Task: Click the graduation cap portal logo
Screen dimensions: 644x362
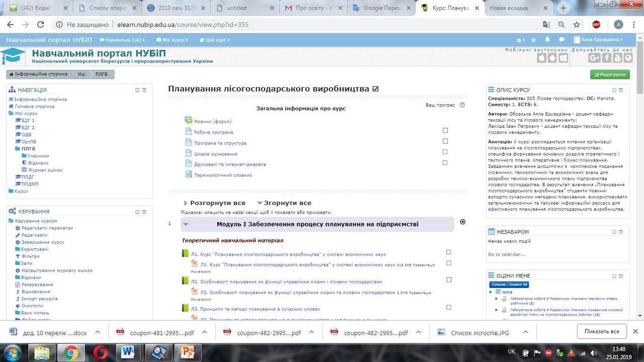Action: (13, 56)
